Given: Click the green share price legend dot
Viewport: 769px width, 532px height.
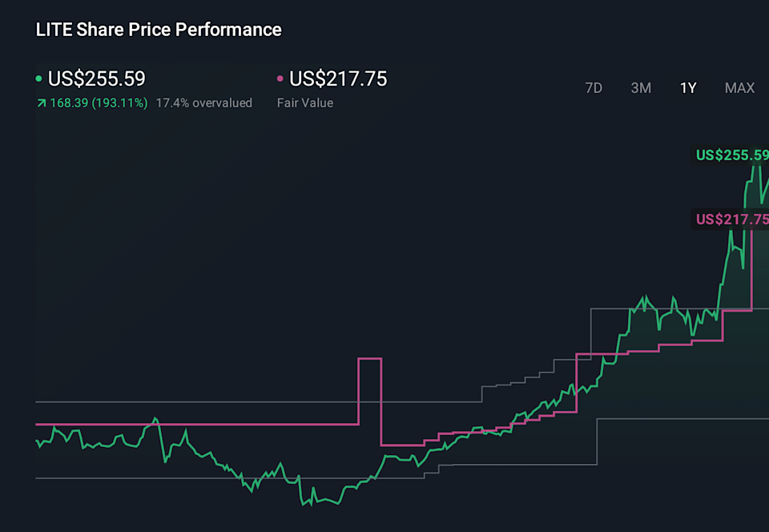Looking at the screenshot, I should [38, 79].
